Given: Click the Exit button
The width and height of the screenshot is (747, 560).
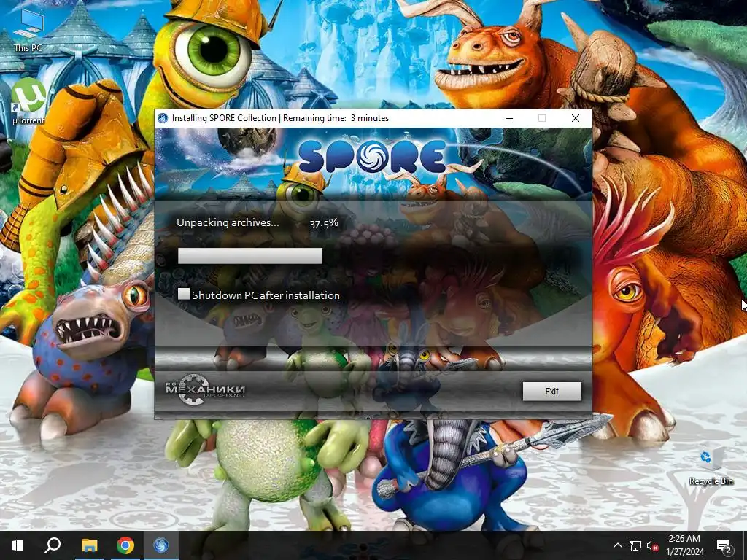Looking at the screenshot, I should [551, 391].
